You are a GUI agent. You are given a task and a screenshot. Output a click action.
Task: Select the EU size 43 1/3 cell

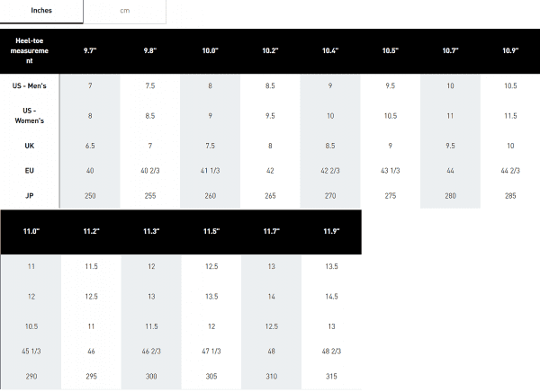391,170
